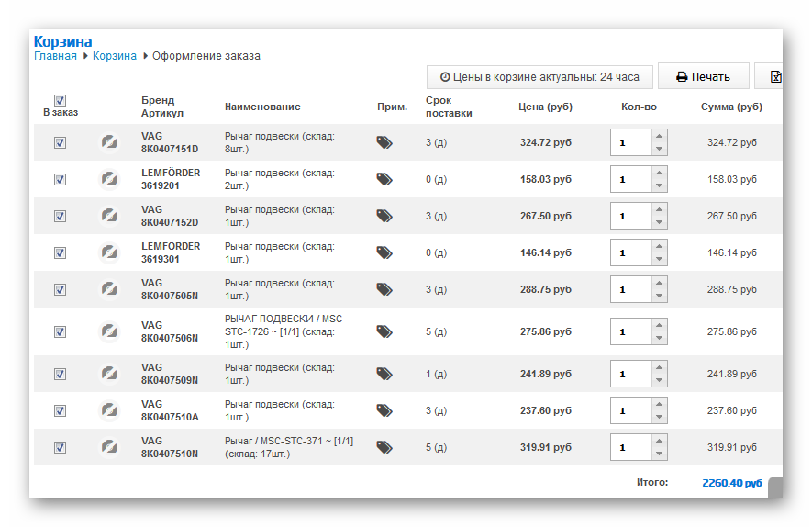Click round icon beside LEMFÖRDER 3619201
The image size is (812, 527).
(x=109, y=179)
